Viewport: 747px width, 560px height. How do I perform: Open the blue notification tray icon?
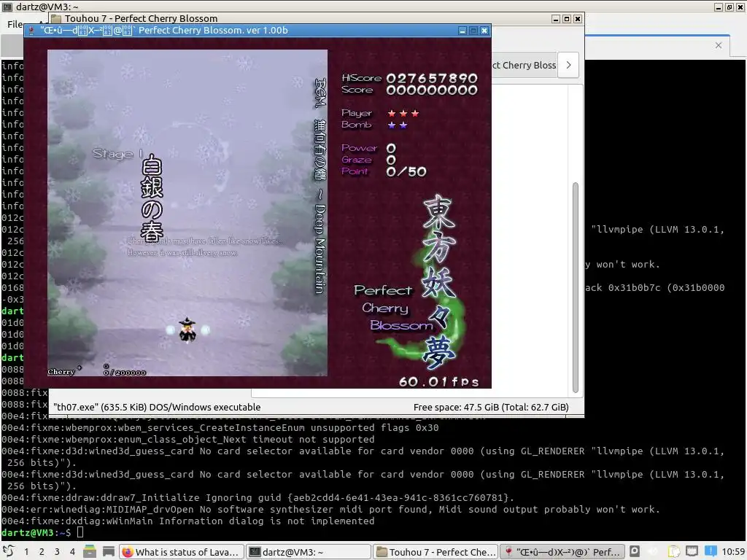click(x=711, y=551)
